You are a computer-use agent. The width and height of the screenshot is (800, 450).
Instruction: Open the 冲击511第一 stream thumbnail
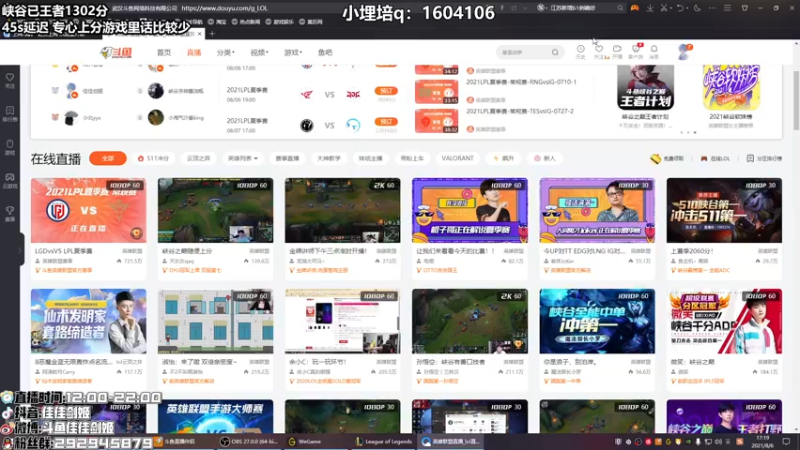(x=724, y=210)
